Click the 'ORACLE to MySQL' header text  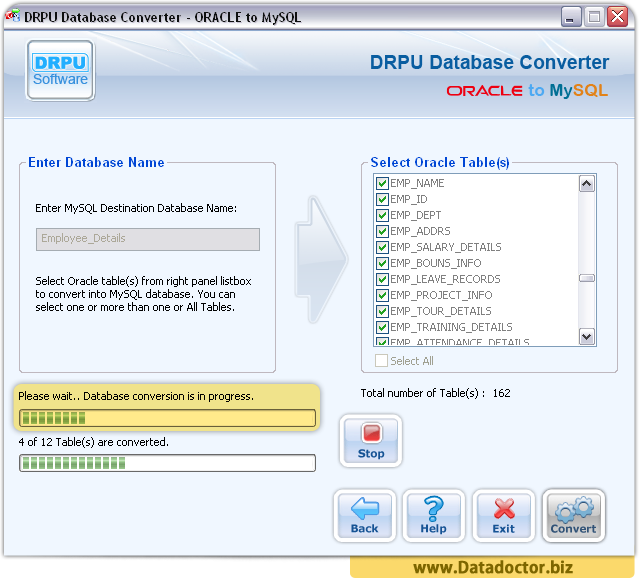tap(527, 90)
